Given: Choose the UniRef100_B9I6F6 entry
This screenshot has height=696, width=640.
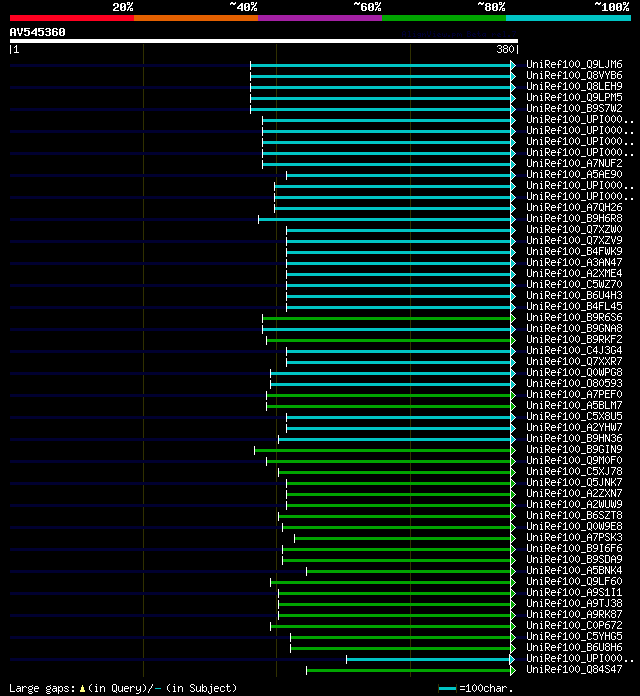Looking at the screenshot, I should [574, 548].
